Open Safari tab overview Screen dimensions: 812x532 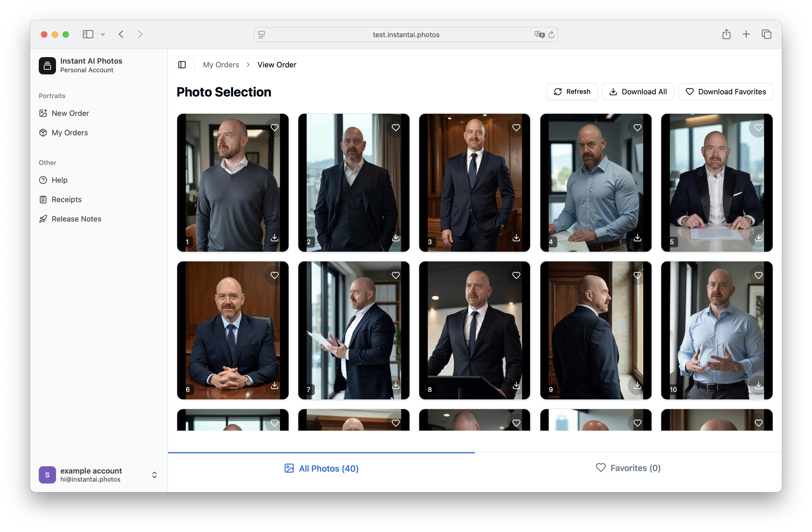click(766, 34)
